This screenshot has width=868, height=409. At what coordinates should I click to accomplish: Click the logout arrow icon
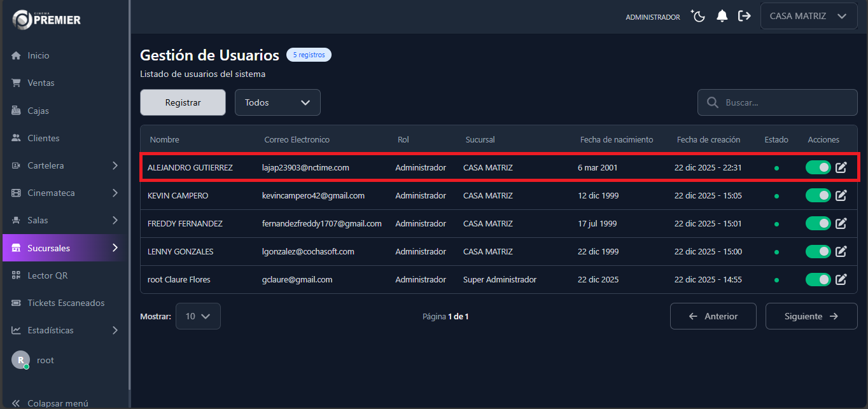[x=744, y=17]
